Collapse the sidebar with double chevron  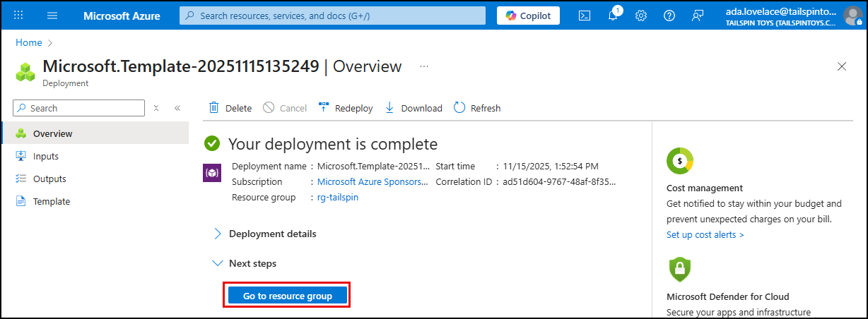click(177, 108)
